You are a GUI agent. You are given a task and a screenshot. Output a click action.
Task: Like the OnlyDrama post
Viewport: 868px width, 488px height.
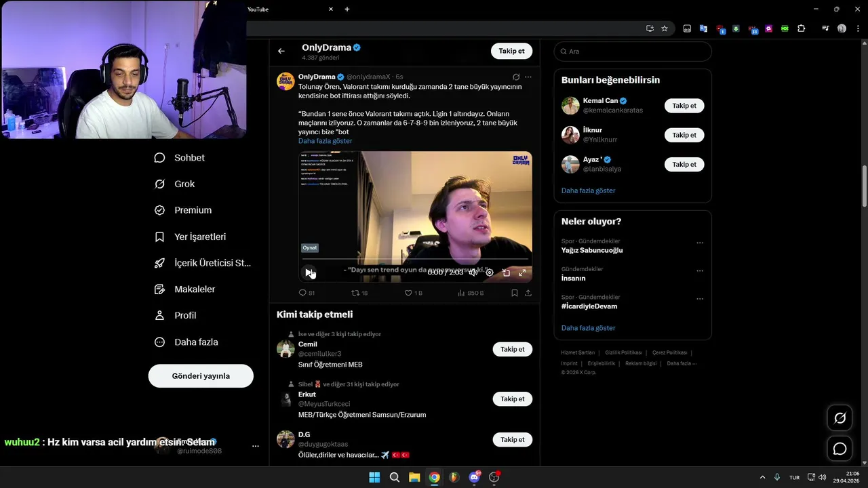(413, 293)
